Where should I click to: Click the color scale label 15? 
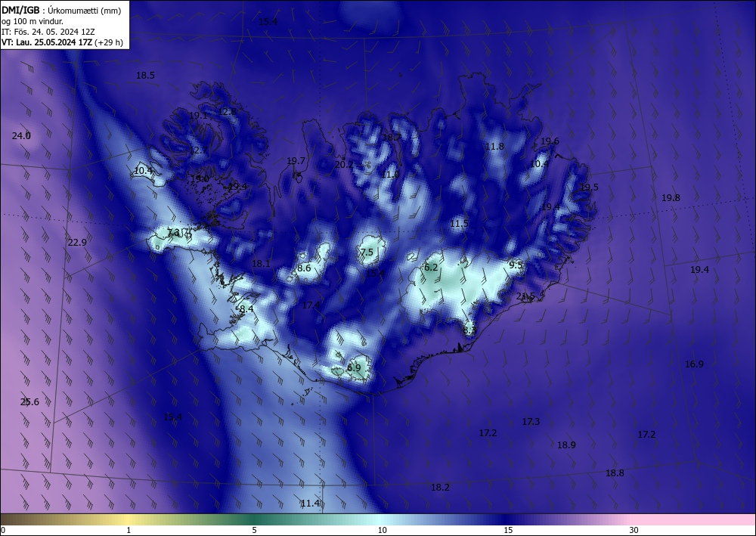point(508,531)
